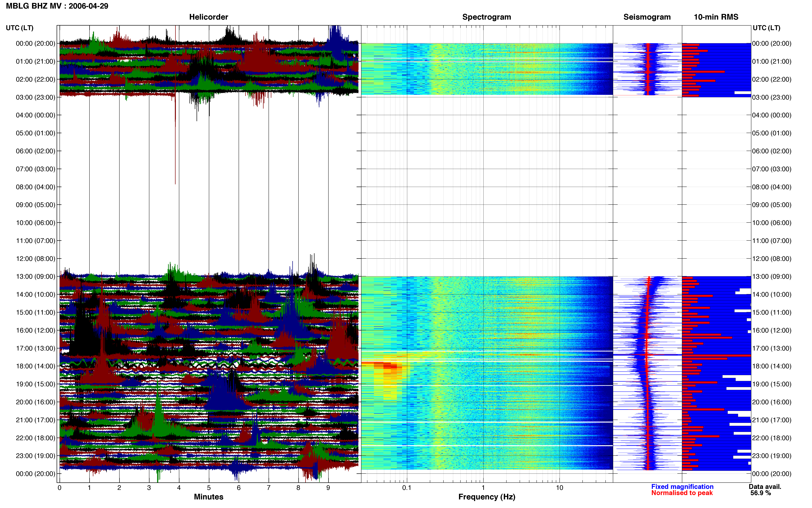
Task: Click the 1 tick on the frequency axis
Action: click(x=483, y=487)
